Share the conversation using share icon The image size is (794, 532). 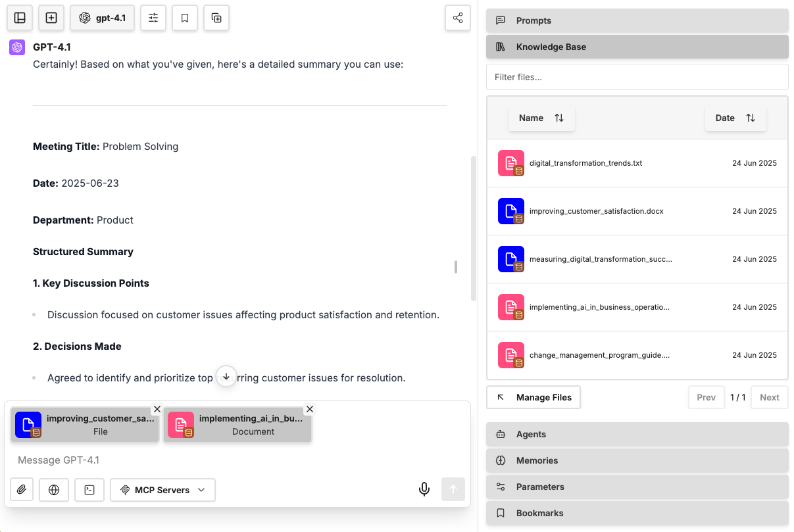pos(458,18)
